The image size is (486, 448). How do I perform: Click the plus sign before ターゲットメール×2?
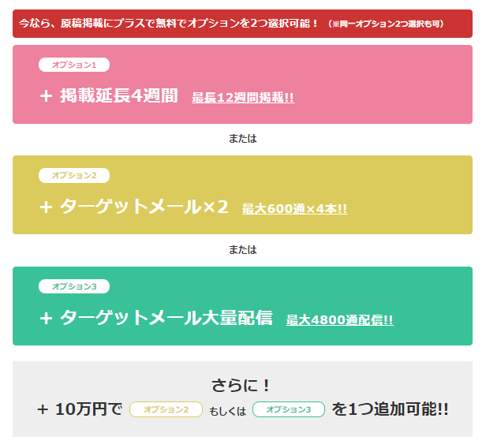46,207
